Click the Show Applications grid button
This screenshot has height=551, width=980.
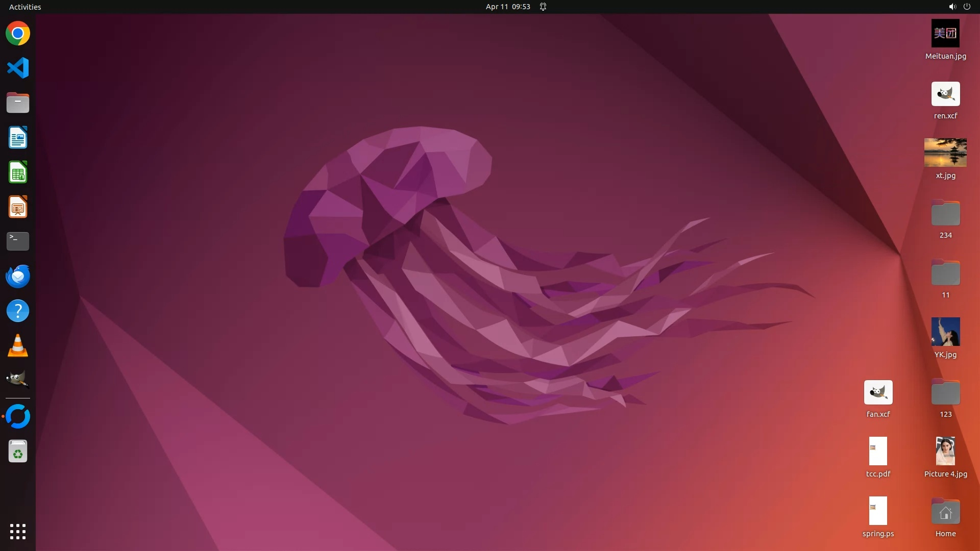coord(18,532)
